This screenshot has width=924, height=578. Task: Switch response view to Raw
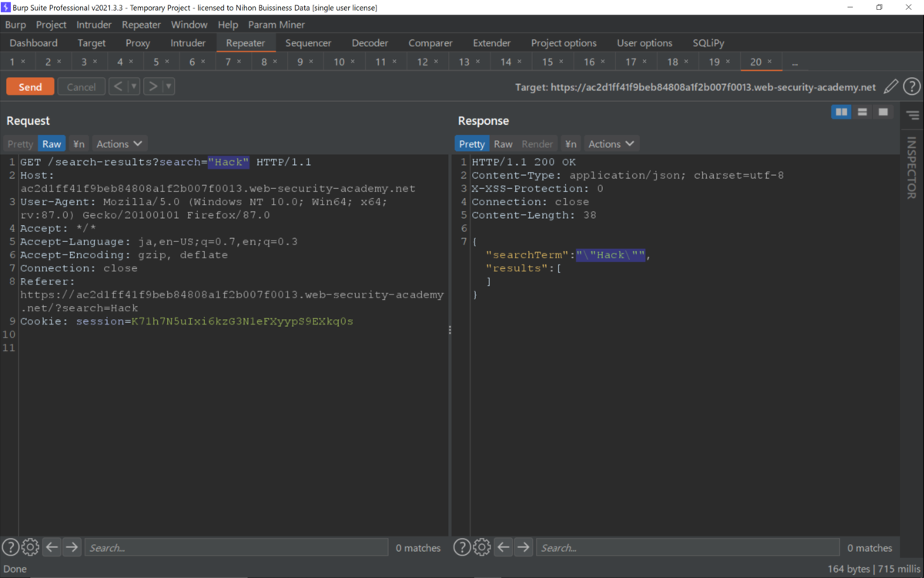pyautogui.click(x=503, y=144)
